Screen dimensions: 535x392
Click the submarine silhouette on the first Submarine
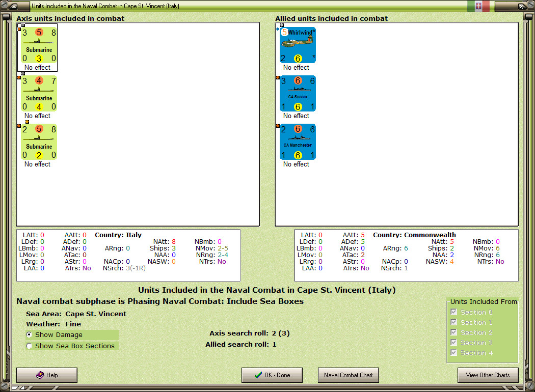pyautogui.click(x=39, y=41)
